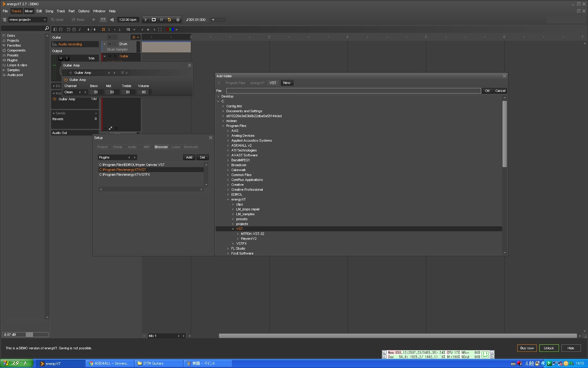Open Loops & clips in browser sidebar
The width and height of the screenshot is (588, 368).
17,65
